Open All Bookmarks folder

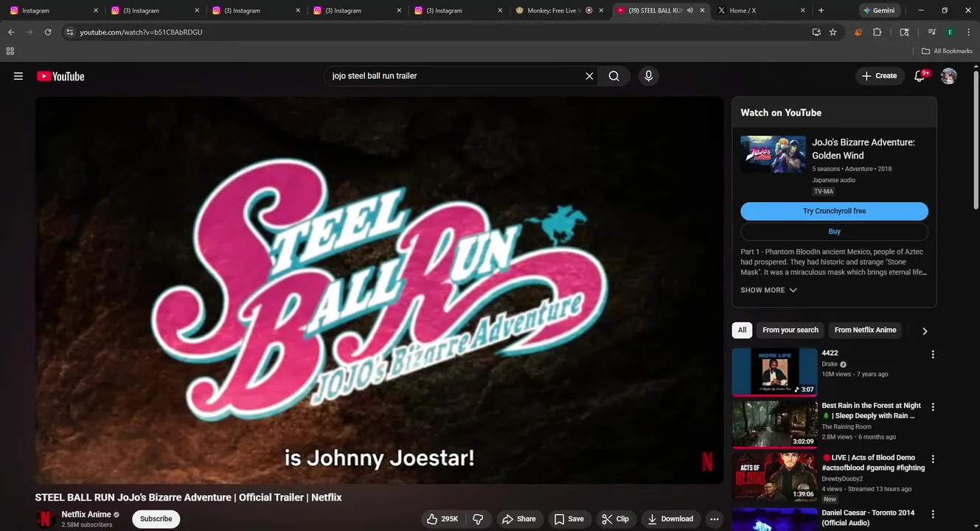[x=948, y=51]
